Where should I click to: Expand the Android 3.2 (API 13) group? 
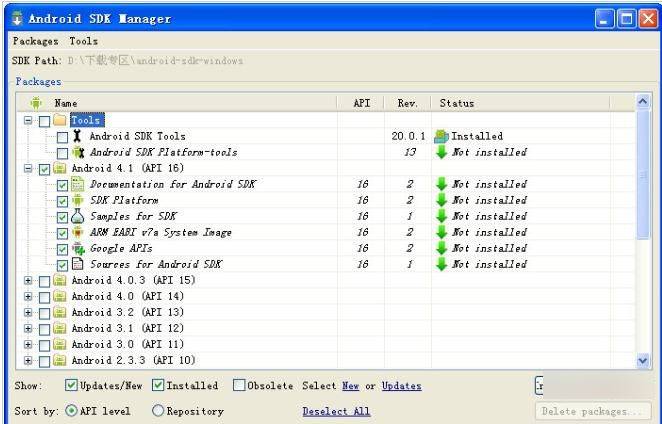click(x=28, y=313)
